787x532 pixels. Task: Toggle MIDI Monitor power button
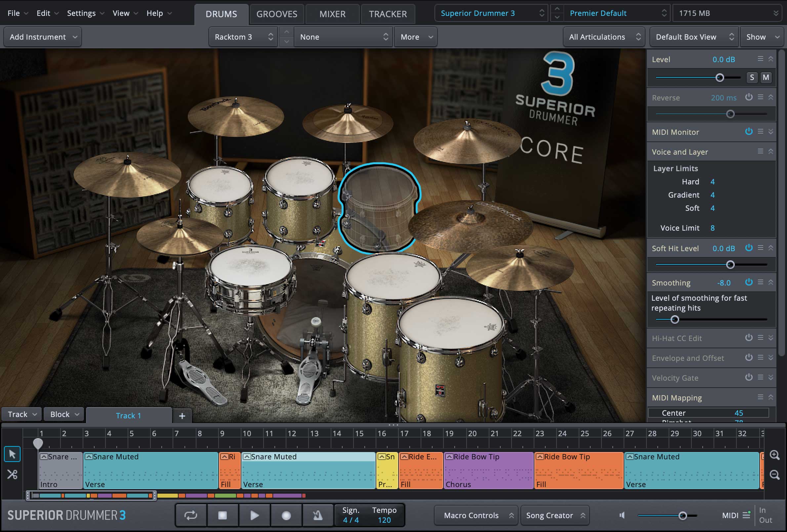click(749, 132)
